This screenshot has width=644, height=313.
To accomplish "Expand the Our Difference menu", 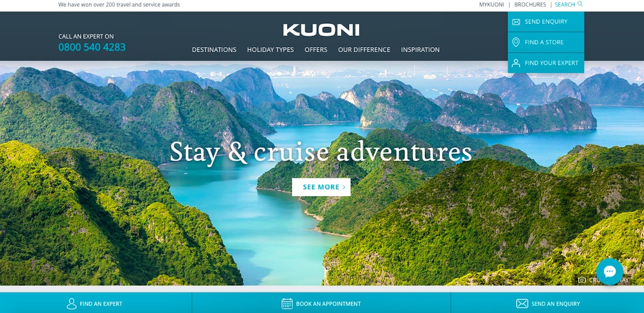I will pos(364,50).
